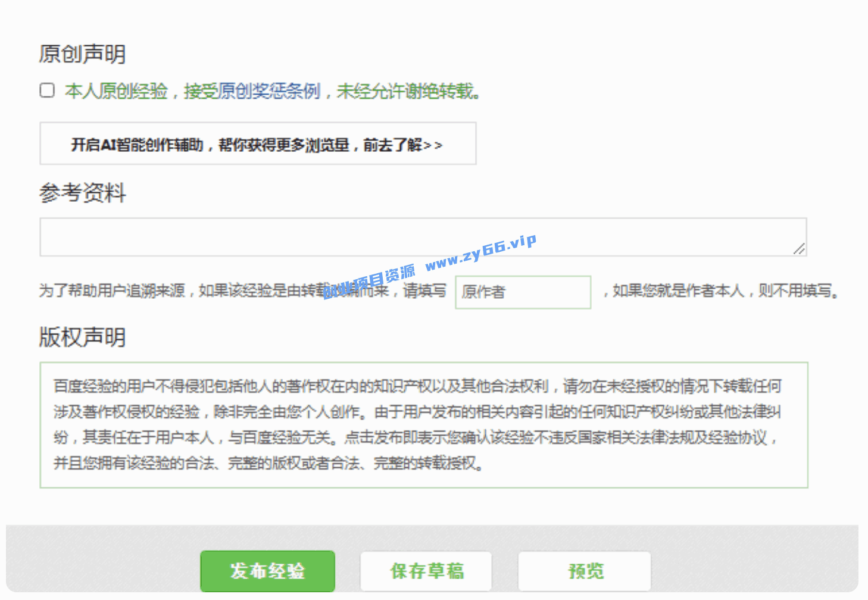Follow the 前去了解>> link
Viewport: 868px width, 600px height.
pyautogui.click(x=403, y=145)
